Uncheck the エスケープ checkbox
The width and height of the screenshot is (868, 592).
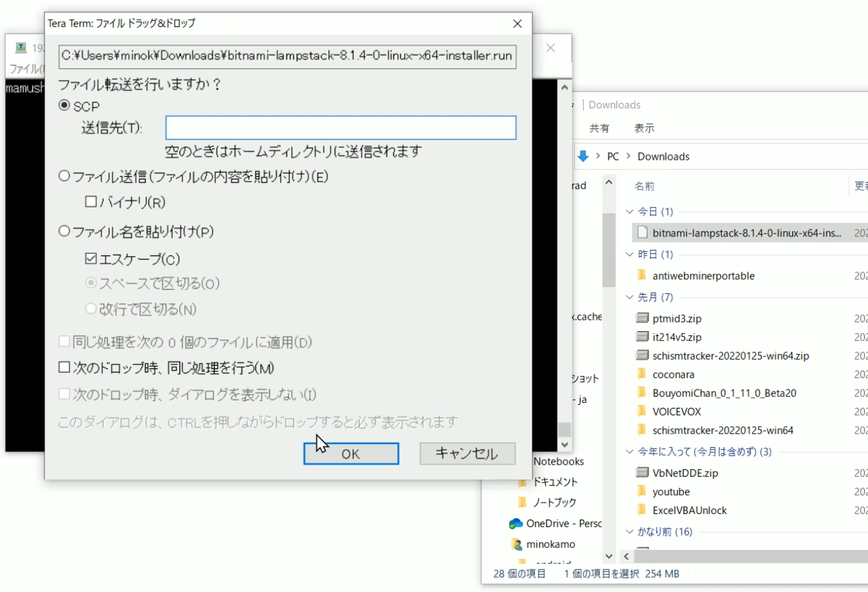[x=91, y=259]
